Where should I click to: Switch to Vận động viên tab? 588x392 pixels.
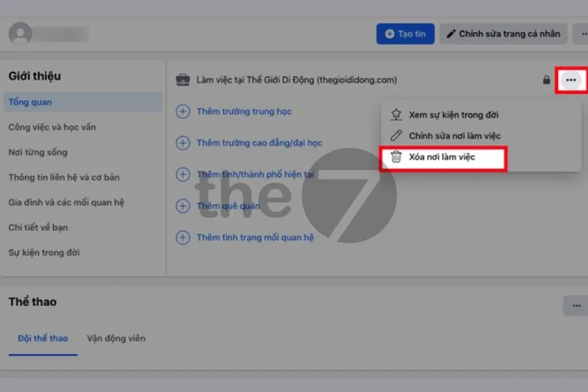pos(116,338)
